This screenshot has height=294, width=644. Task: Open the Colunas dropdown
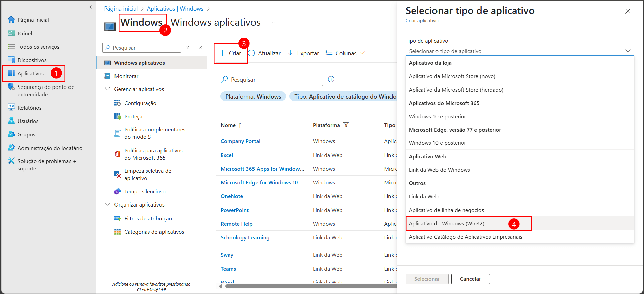[x=346, y=53]
